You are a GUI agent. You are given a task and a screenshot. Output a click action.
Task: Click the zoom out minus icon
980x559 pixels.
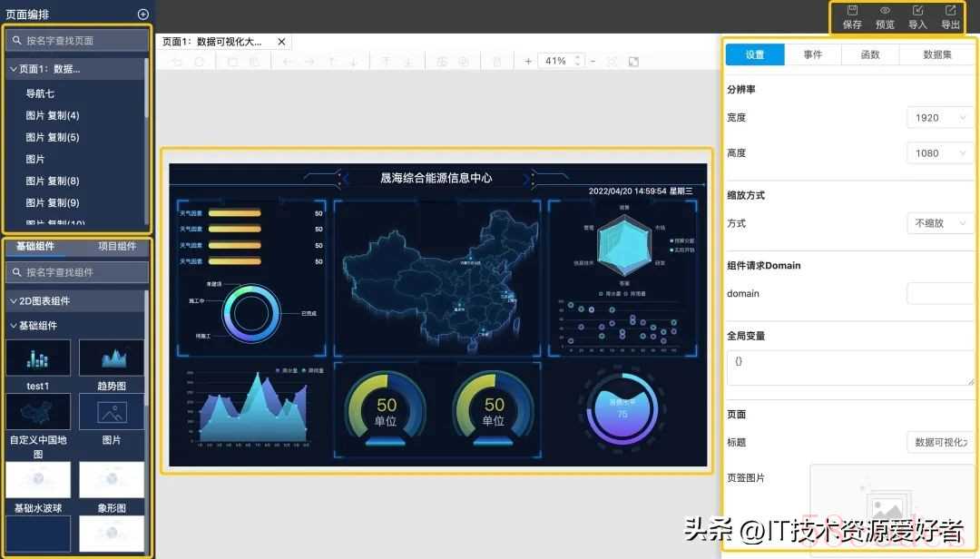593,62
